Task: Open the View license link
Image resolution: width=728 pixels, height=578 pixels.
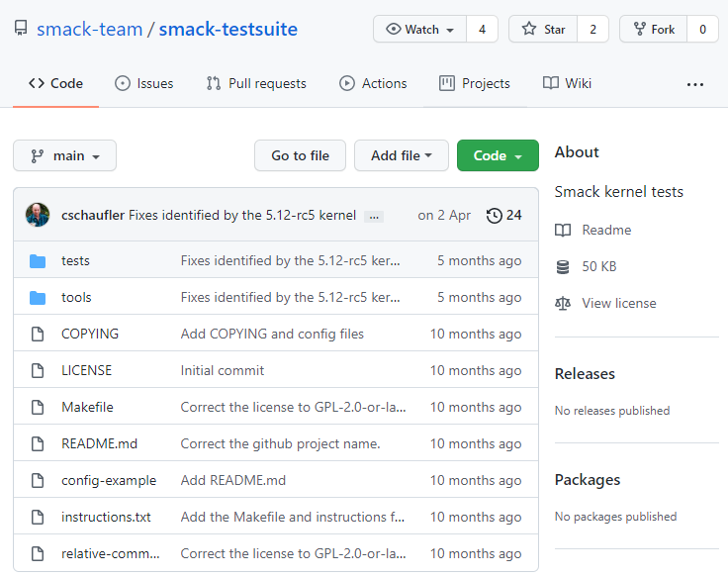Action: pos(619,304)
